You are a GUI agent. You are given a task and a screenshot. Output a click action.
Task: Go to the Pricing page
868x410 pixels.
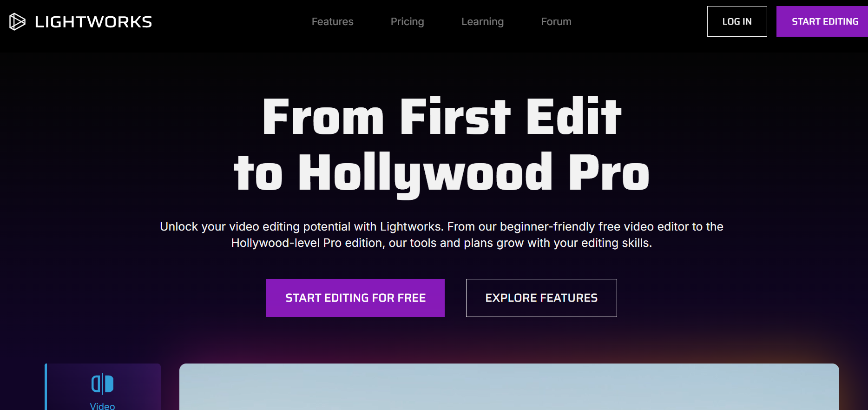click(x=407, y=22)
